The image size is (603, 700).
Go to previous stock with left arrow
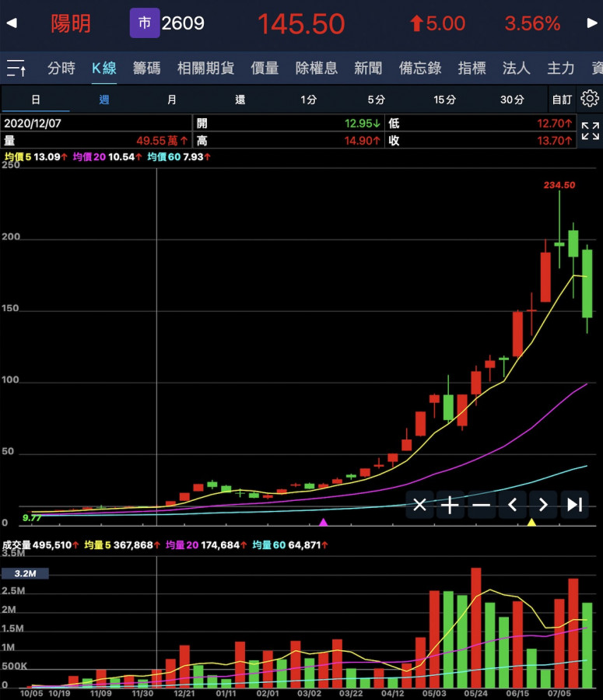[11, 23]
